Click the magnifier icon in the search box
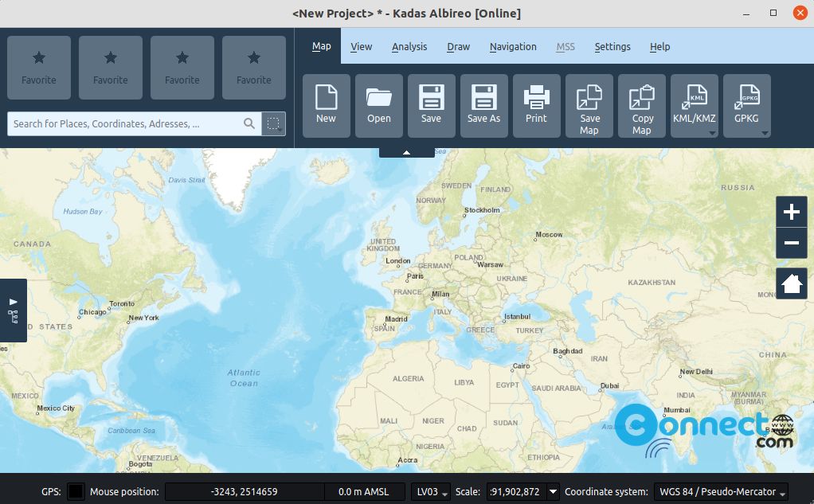 249,123
